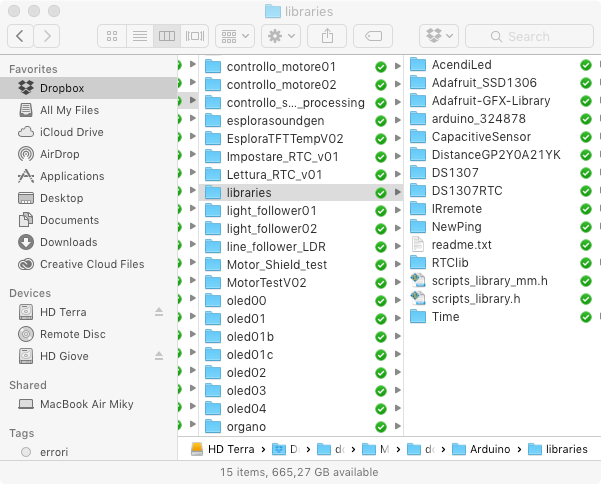The image size is (601, 484).
Task: Open AirDrop from the sidebar
Action: point(58,154)
